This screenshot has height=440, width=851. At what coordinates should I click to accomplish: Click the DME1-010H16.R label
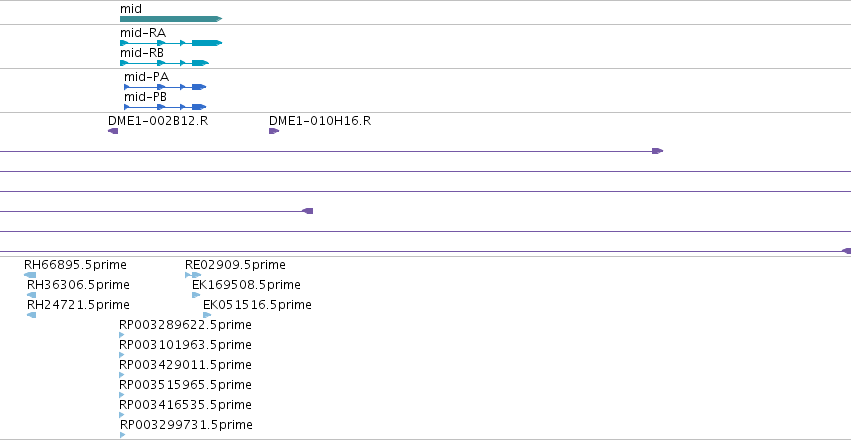(x=320, y=120)
